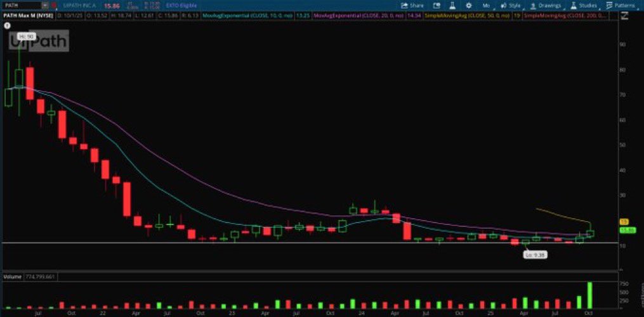Click the 750 label on volume axis
The height and width of the screenshot is (317, 644).
[624, 284]
